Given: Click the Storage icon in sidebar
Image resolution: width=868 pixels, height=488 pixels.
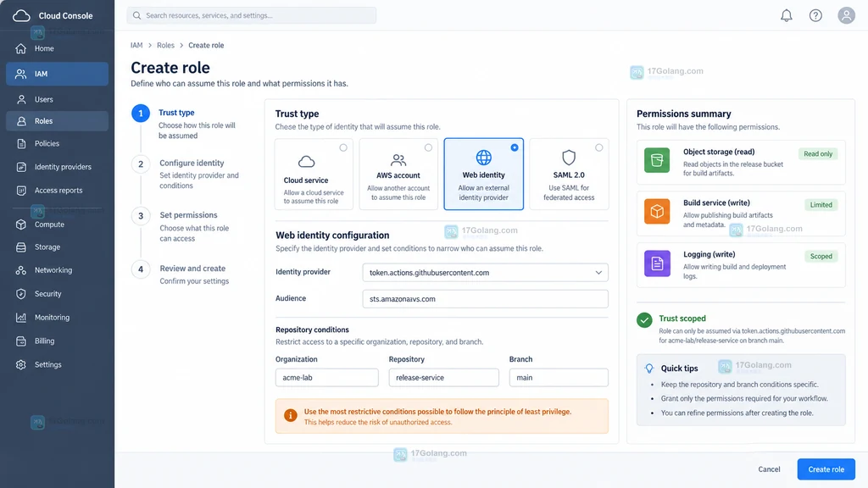Looking at the screenshot, I should click(21, 247).
